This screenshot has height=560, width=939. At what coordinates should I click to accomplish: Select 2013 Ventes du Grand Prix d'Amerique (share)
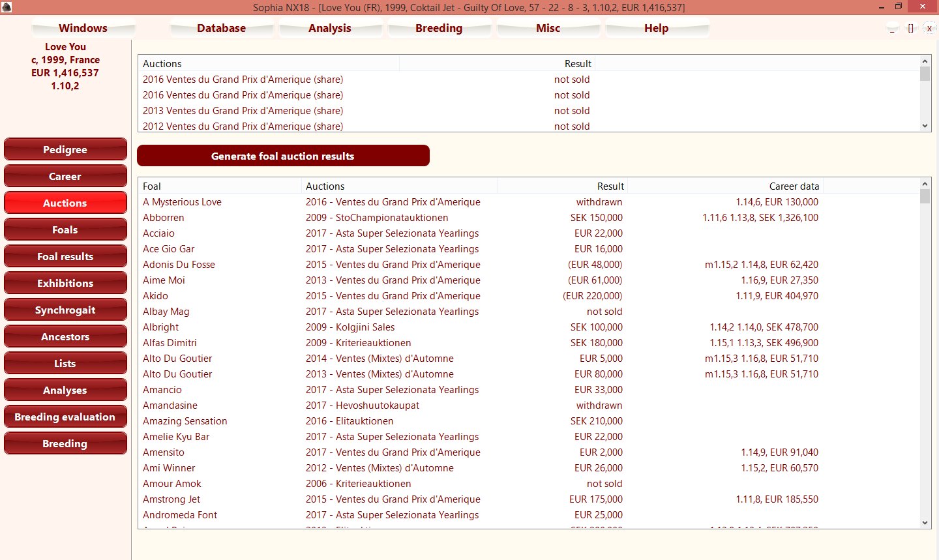243,110
